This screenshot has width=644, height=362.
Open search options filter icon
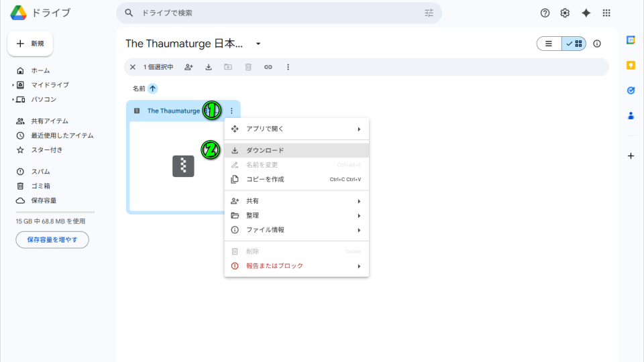(429, 13)
